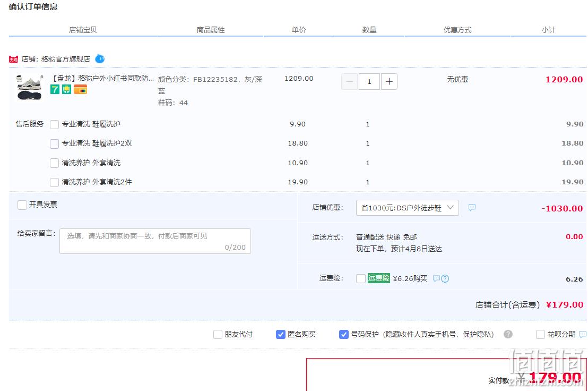
Task: Open the blue Wangwang chat icon beside store name
Action: point(100,59)
